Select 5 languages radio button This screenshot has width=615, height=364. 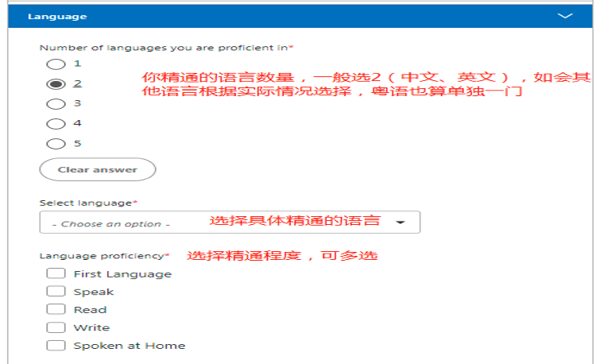point(56,144)
